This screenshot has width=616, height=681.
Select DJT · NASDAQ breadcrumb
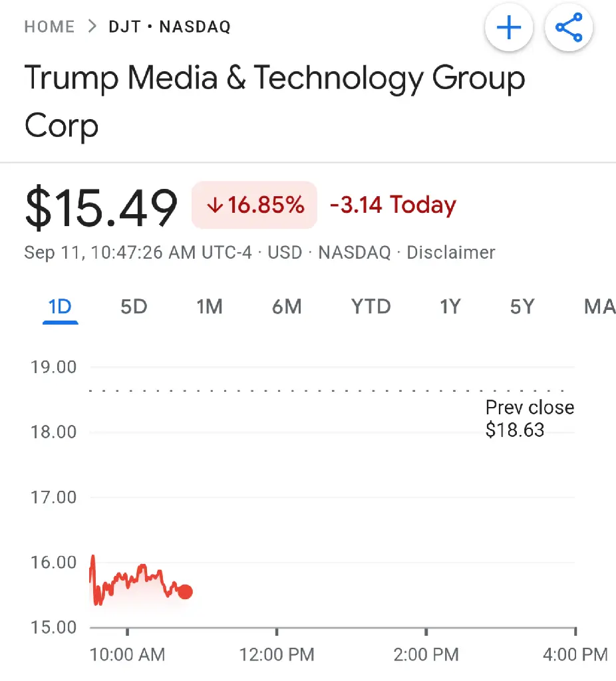170,27
